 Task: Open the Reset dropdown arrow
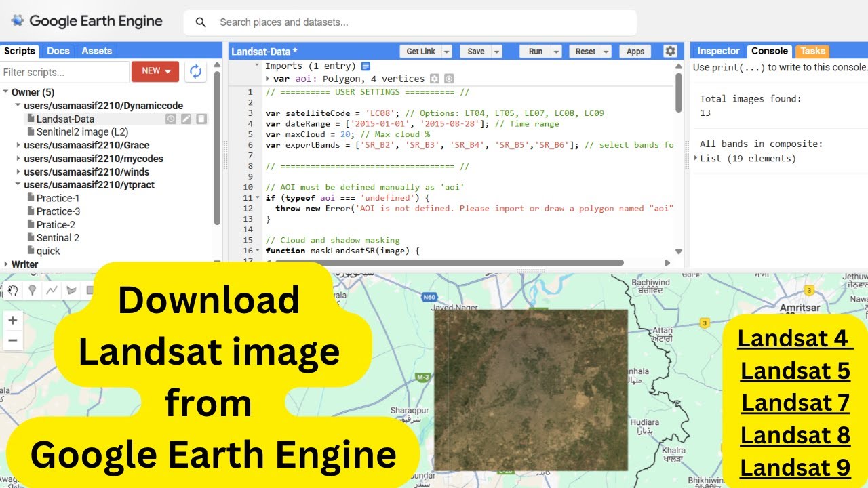[606, 52]
